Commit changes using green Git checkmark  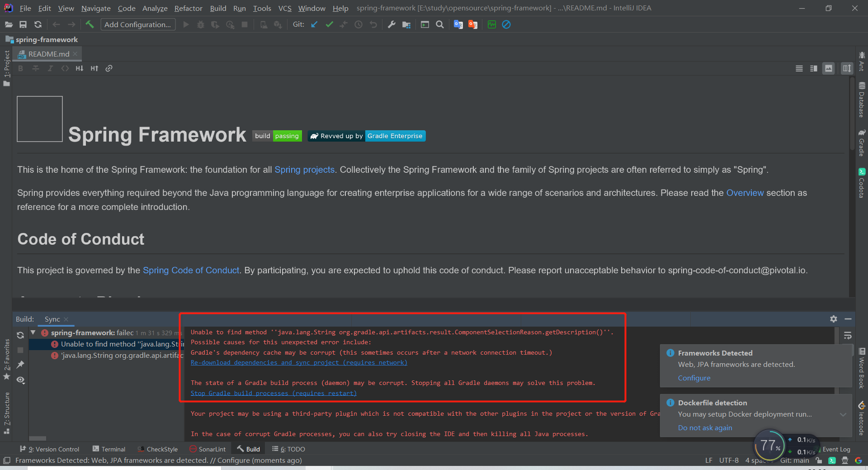(x=329, y=24)
